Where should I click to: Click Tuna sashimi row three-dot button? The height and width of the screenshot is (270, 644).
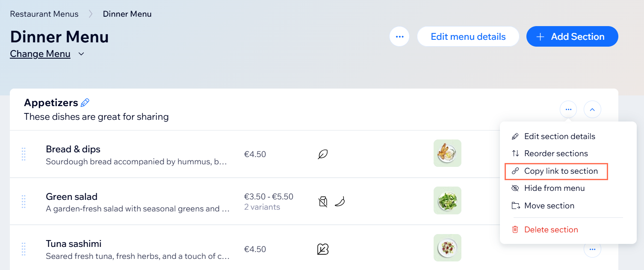click(x=592, y=249)
